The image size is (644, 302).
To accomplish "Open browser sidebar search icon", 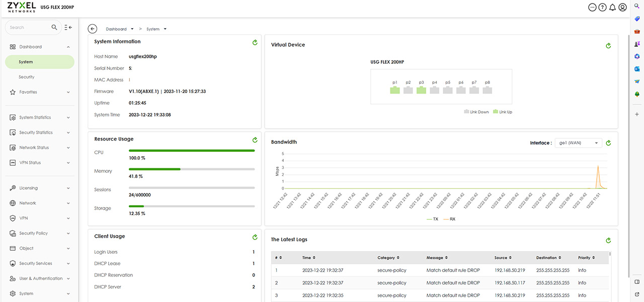I will [636, 6].
